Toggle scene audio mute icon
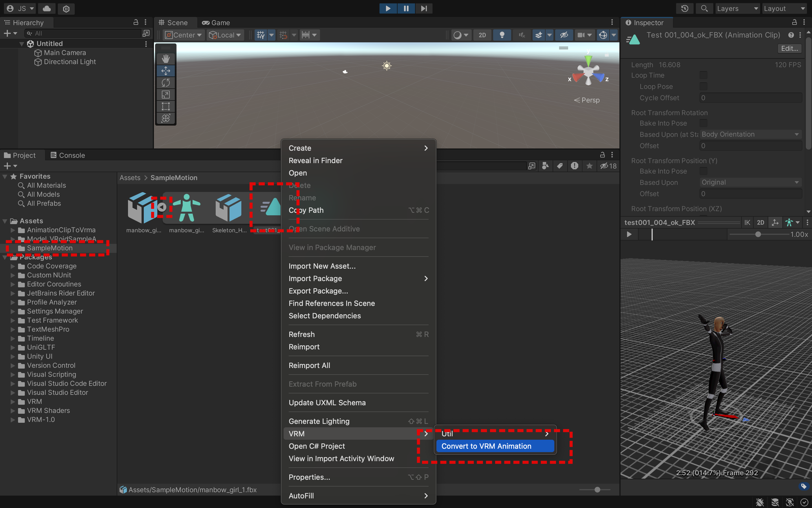 point(522,35)
